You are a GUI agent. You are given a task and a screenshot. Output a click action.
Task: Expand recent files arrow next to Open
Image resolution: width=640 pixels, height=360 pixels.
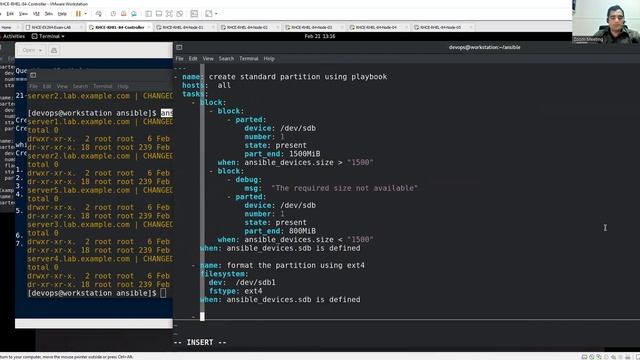coord(41,50)
